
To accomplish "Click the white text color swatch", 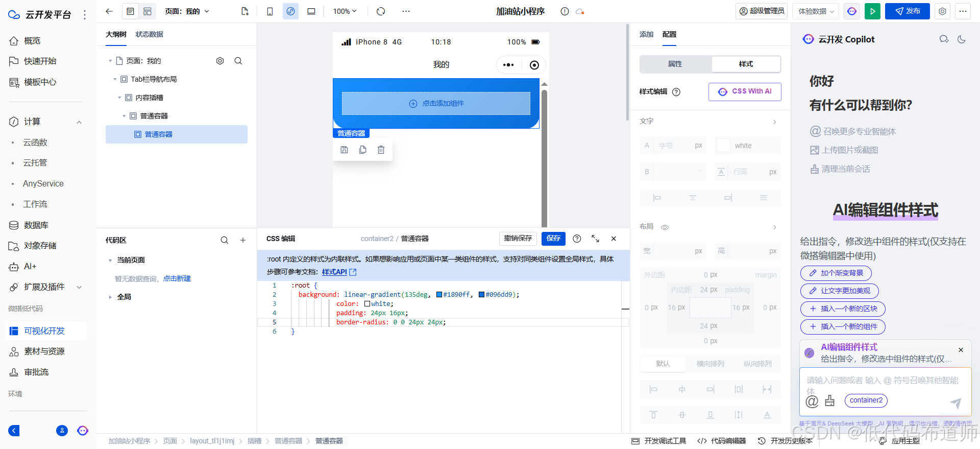I will click(x=723, y=146).
